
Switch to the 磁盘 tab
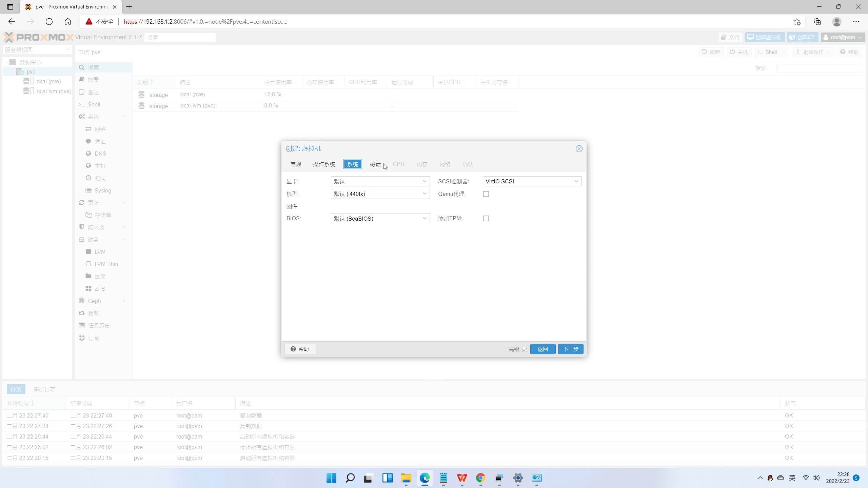[x=375, y=164]
